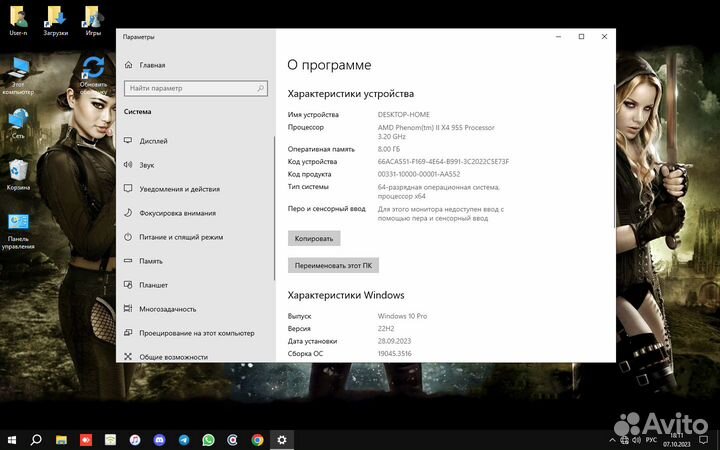
Task: Open Уведомления и действия section
Action: click(179, 189)
